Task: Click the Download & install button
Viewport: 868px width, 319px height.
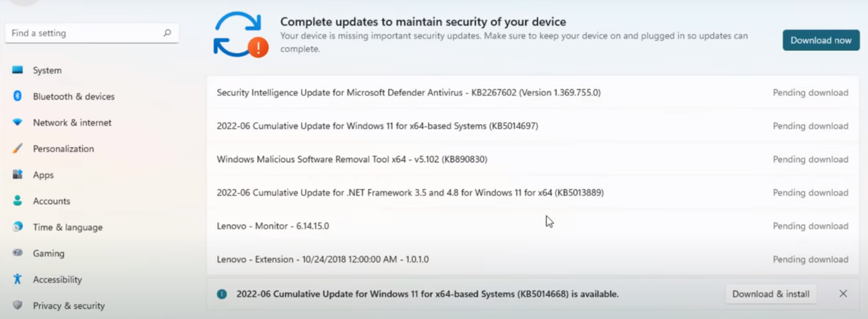Action: pyautogui.click(x=770, y=294)
